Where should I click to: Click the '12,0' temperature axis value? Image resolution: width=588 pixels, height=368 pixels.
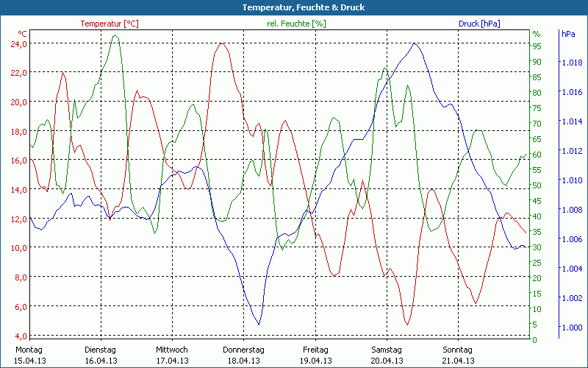19,219
